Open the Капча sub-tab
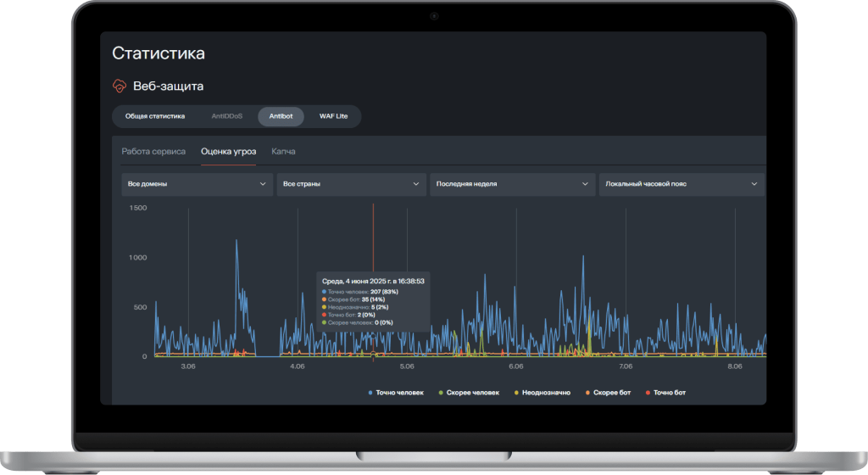Screen dimensions: 868x475 [x=283, y=151]
